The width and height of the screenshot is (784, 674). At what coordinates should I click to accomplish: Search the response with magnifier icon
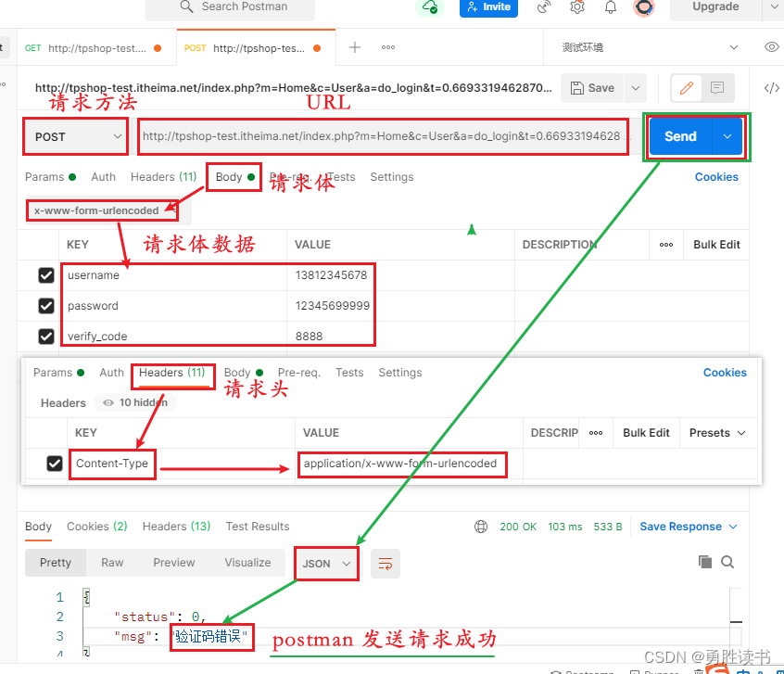click(727, 562)
